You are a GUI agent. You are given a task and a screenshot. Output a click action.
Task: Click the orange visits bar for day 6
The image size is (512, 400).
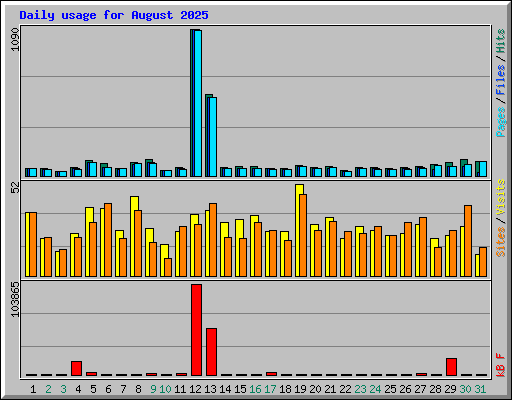click(108, 240)
